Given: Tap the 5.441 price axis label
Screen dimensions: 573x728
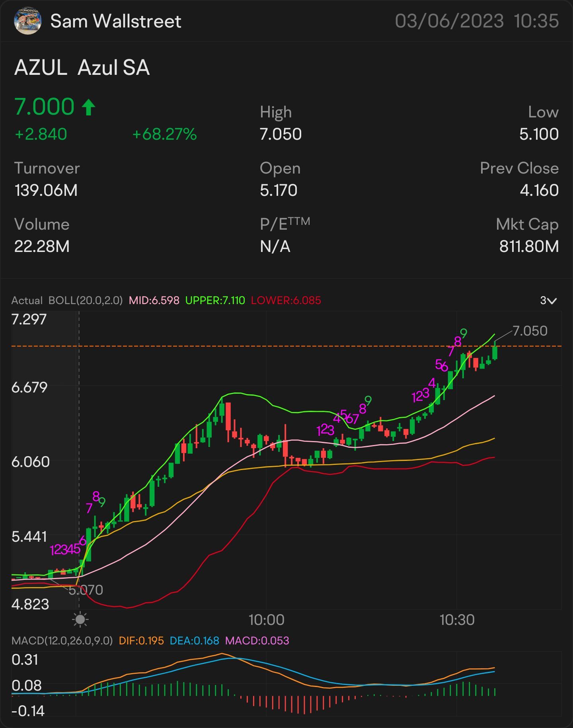Looking at the screenshot, I should pyautogui.click(x=29, y=537).
